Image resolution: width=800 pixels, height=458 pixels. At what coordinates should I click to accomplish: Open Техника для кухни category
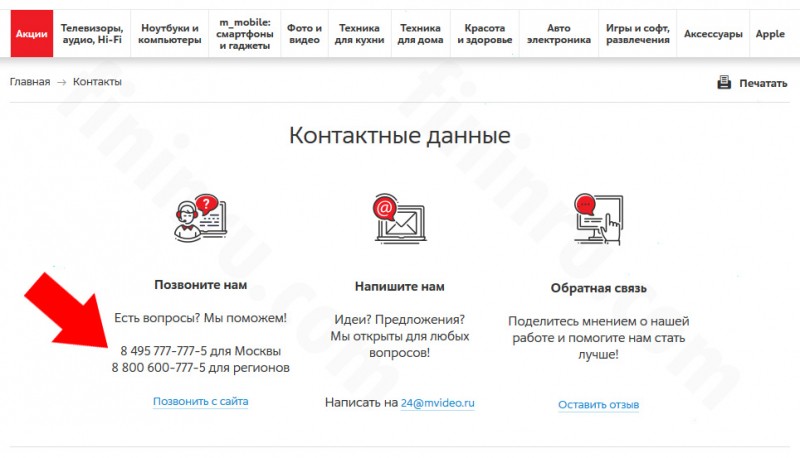click(x=359, y=34)
